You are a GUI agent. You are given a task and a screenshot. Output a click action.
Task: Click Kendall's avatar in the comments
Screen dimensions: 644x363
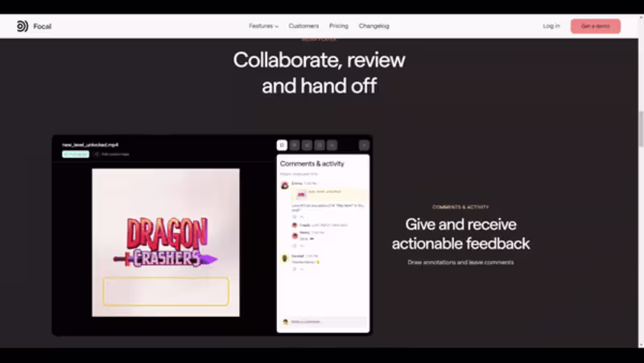pyautogui.click(x=285, y=258)
